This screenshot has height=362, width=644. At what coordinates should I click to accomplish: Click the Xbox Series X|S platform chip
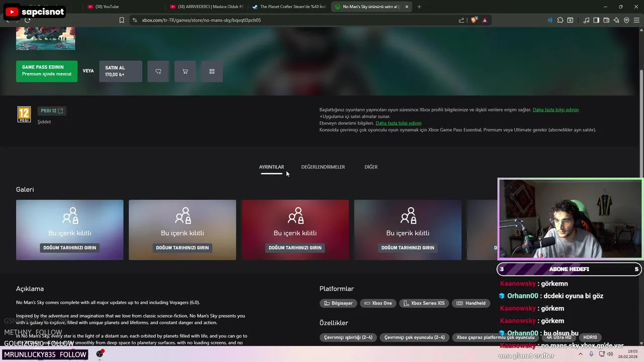point(424,303)
